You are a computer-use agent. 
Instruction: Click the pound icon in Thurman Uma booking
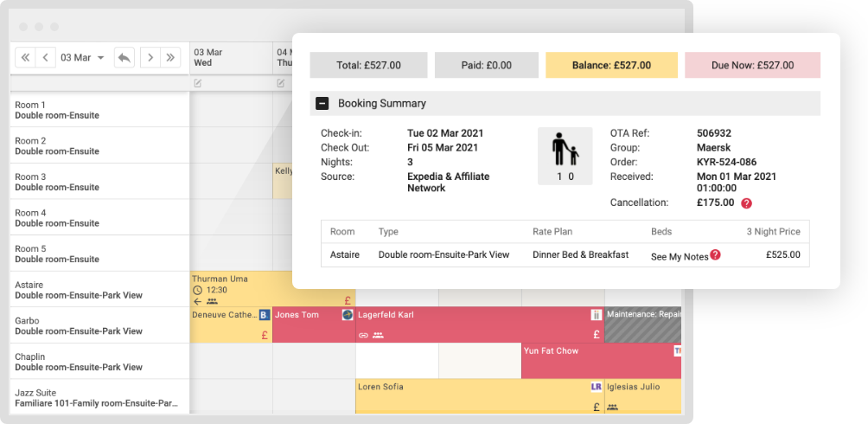[348, 301]
